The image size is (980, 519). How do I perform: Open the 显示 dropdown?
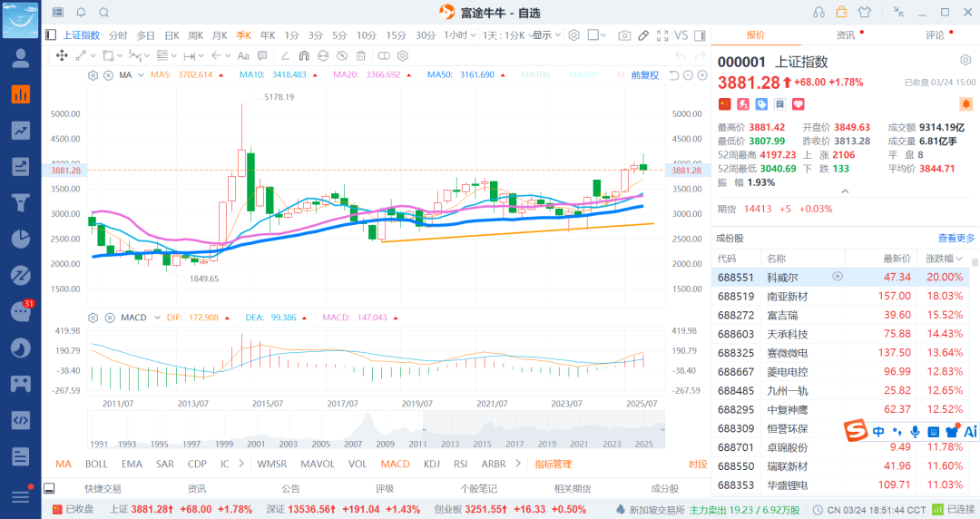pyautogui.click(x=547, y=35)
